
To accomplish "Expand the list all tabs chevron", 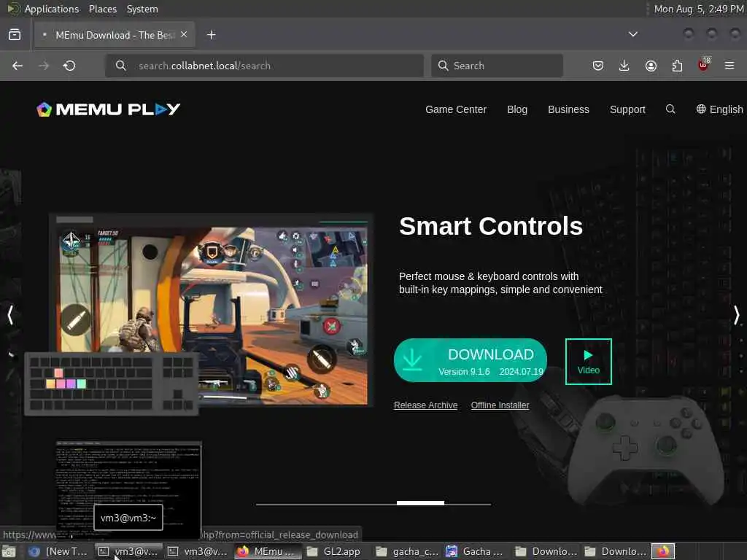I will (x=632, y=34).
